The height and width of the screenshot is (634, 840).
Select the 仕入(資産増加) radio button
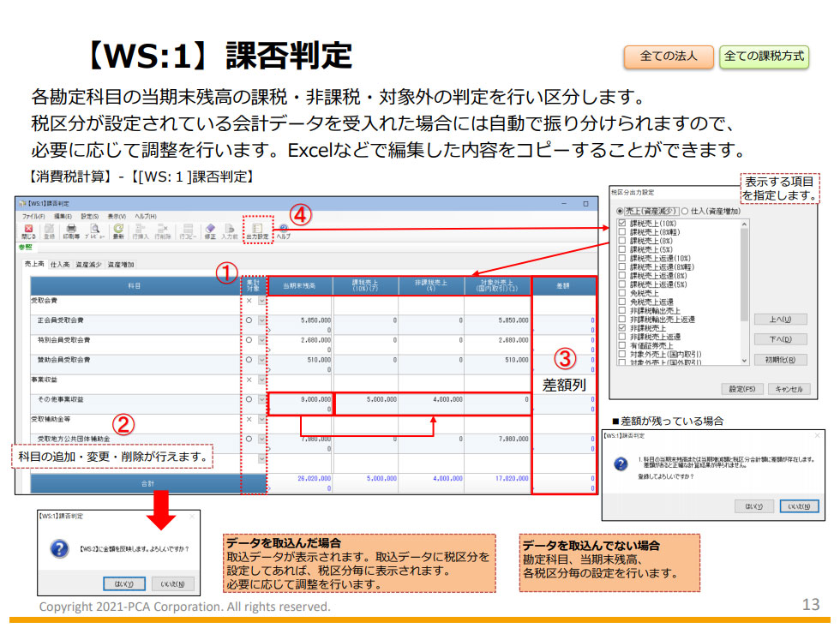point(685,212)
